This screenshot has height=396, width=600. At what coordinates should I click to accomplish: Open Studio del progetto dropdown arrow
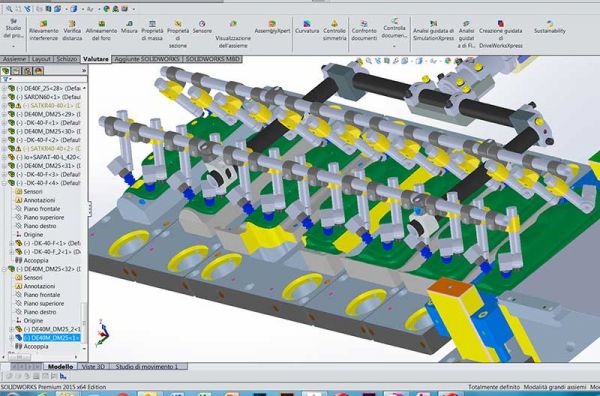(13, 46)
